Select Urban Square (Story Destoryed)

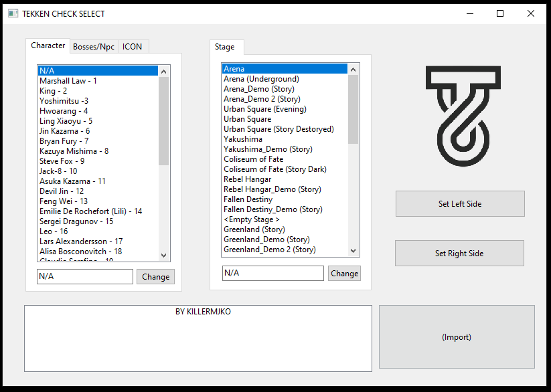(285, 129)
